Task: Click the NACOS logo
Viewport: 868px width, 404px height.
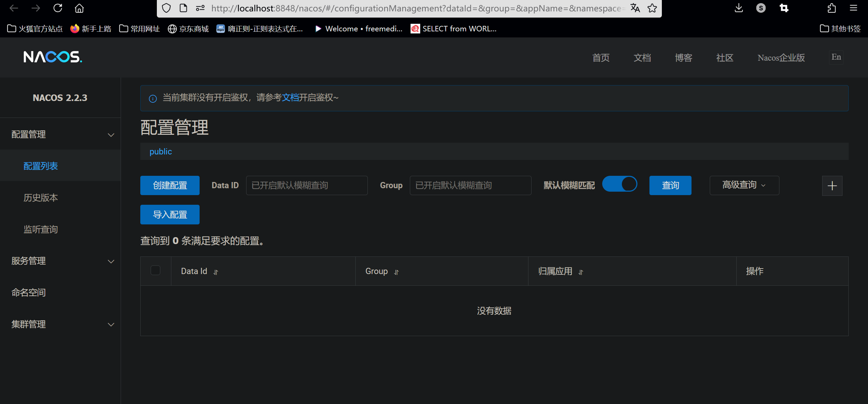Action: (53, 57)
